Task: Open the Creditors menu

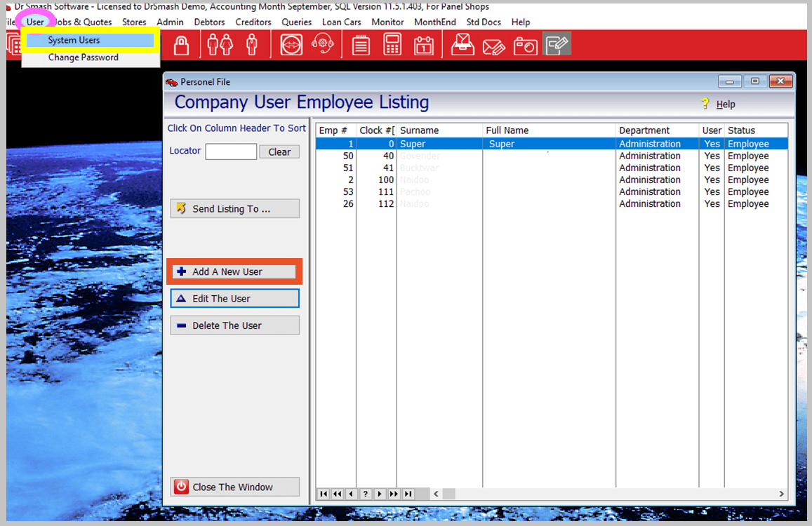Action: click(x=253, y=22)
